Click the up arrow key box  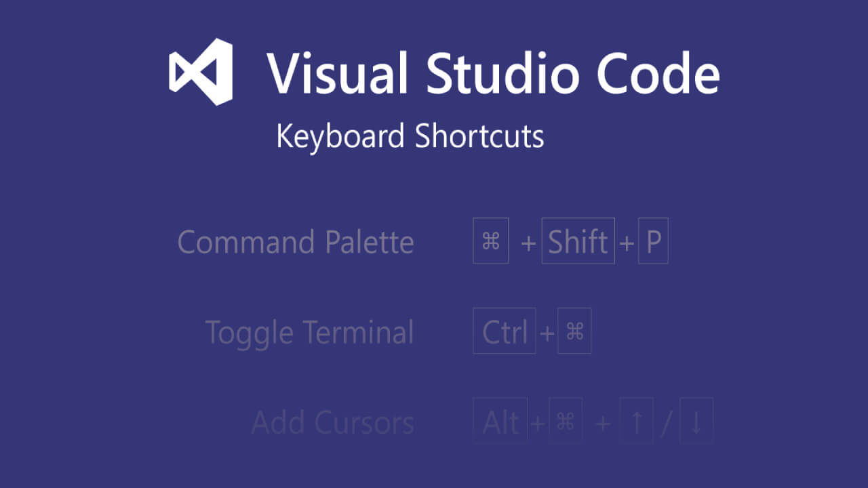[x=636, y=421]
